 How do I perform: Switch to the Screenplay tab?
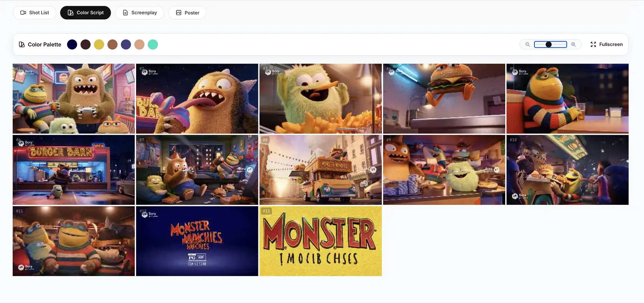tap(140, 13)
